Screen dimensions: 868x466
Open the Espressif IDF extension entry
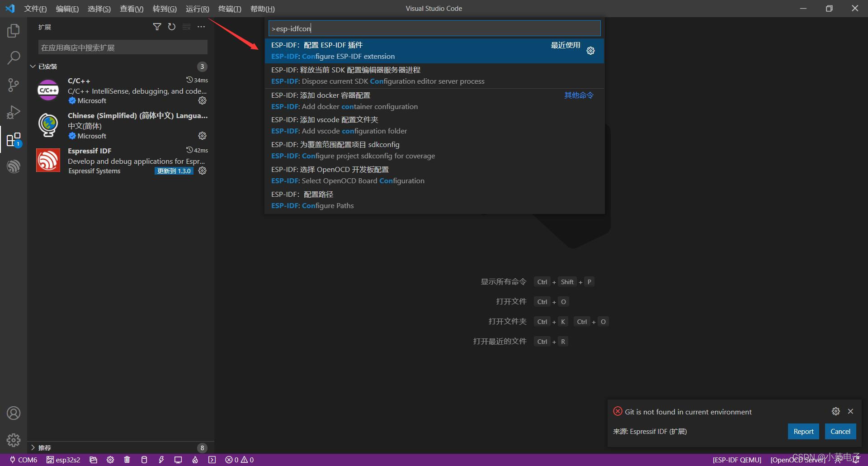coord(121,161)
